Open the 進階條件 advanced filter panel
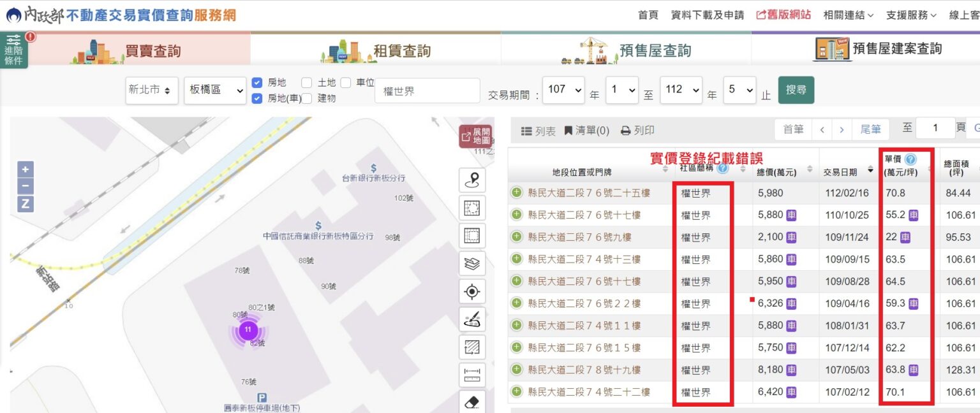Image resolution: width=980 pixels, height=413 pixels. [13, 50]
